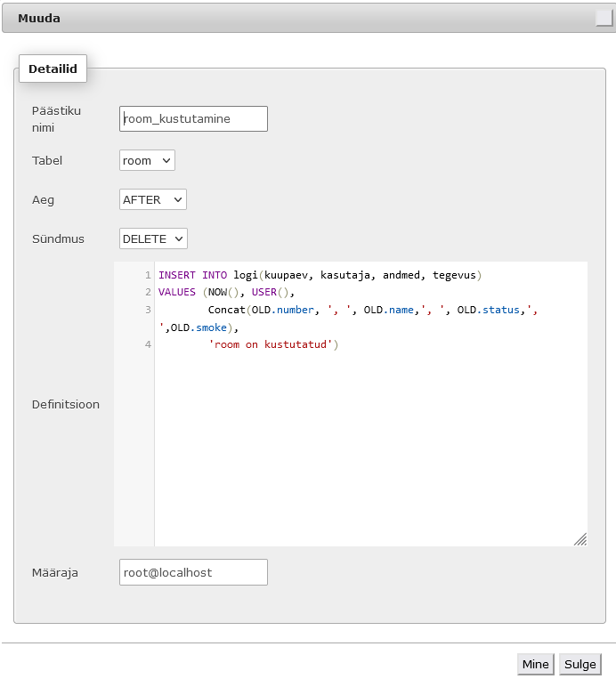Click the close box in Muuda title bar
Viewport: 616px width, 687px height.
click(x=604, y=18)
